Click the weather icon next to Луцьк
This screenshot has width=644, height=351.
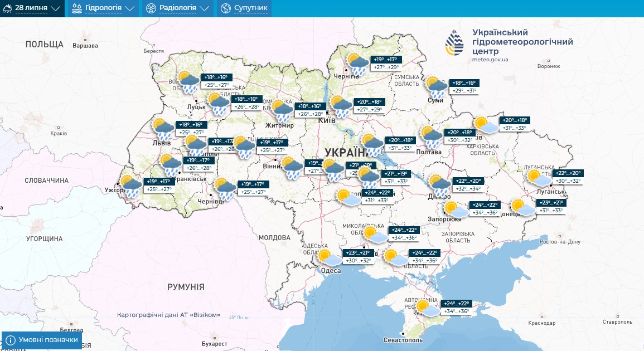coord(217,103)
